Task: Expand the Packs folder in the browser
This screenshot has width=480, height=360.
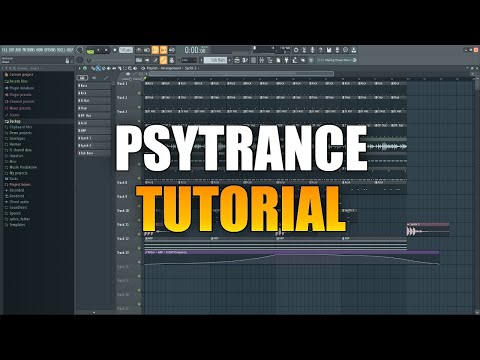Action: click(12, 179)
